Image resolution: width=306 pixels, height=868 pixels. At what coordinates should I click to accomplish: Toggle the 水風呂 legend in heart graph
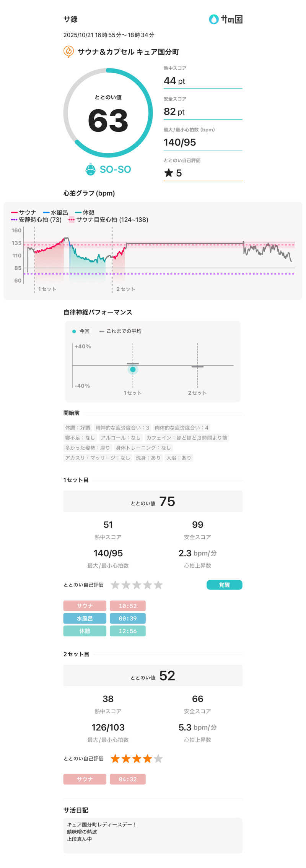pyautogui.click(x=56, y=212)
